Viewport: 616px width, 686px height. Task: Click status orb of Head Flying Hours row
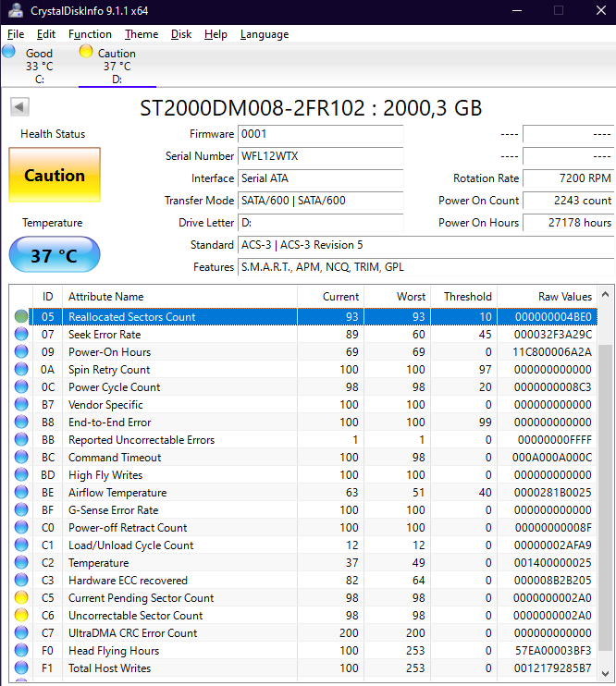click(21, 650)
